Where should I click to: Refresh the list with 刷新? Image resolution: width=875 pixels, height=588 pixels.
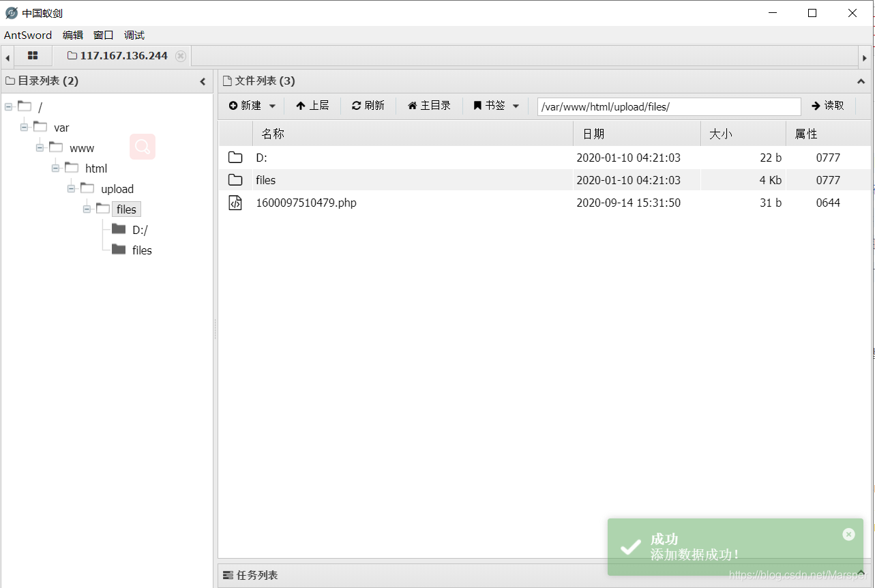click(x=368, y=106)
